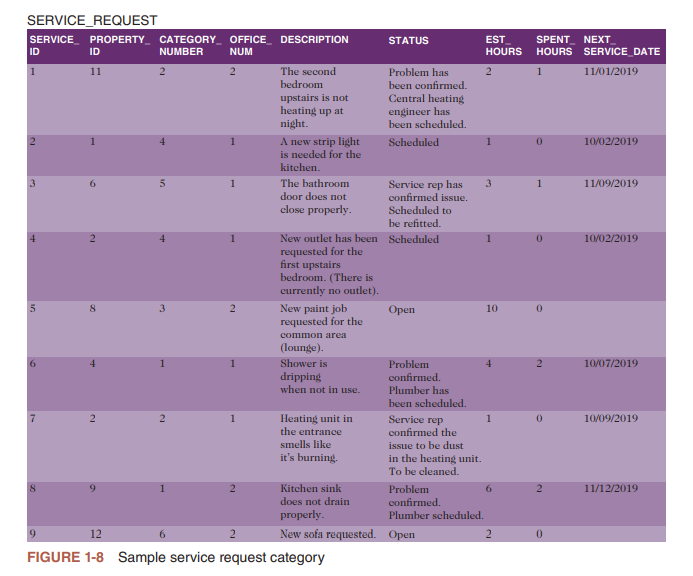The width and height of the screenshot is (693, 576).
Task: Click status 'Service rep has confirmed issue'
Action: (428, 191)
